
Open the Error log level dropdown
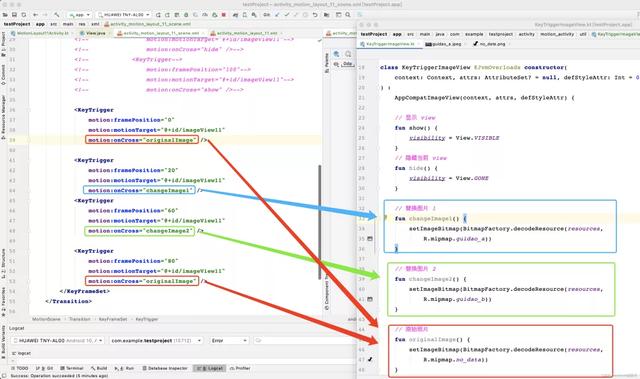(x=229, y=340)
